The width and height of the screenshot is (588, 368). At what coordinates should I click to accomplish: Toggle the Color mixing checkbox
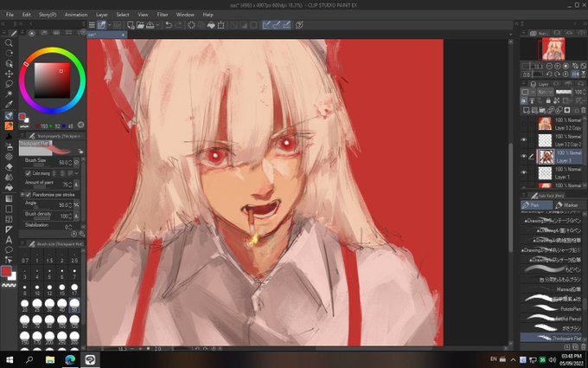pos(29,173)
